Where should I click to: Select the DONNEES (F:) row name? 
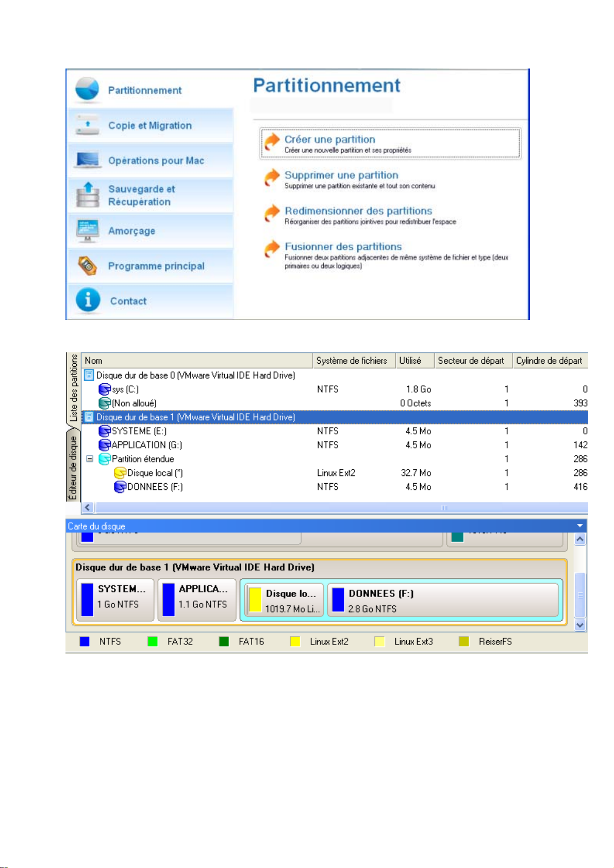click(155, 487)
